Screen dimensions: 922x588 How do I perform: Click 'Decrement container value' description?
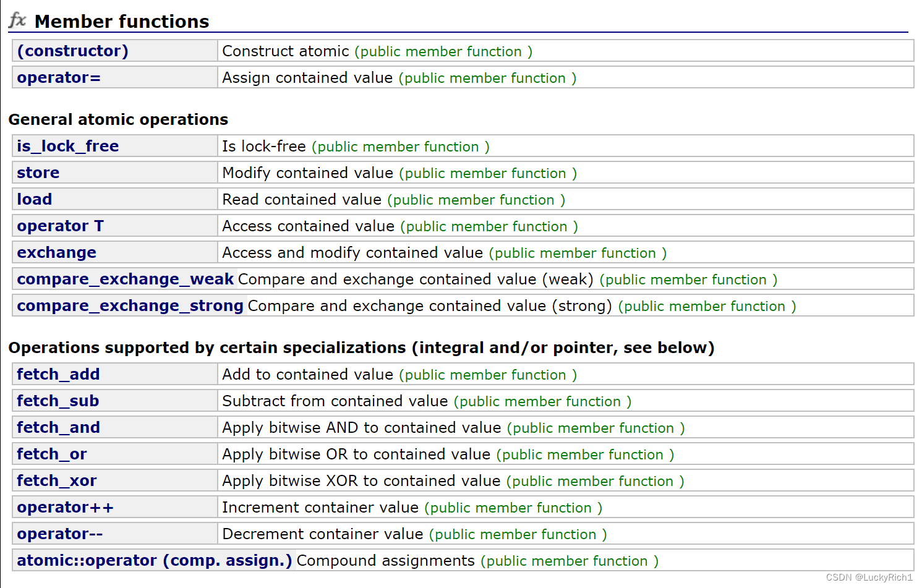(323, 534)
